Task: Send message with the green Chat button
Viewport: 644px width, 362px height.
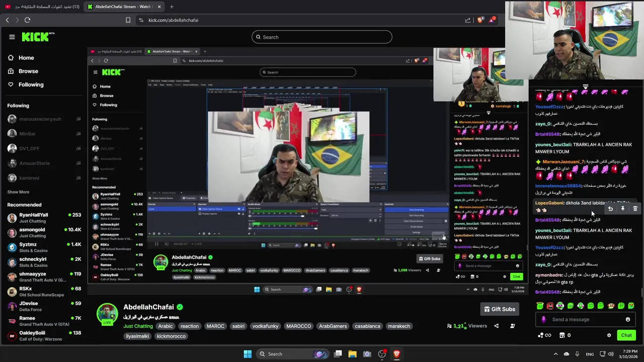Action: [x=626, y=335]
